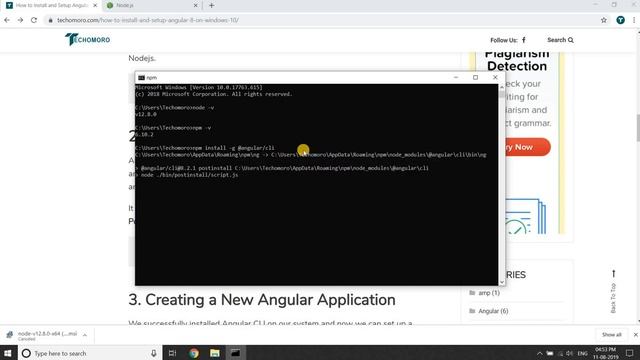Open the Chrome profile avatar
Image resolution: width=640 pixels, height=360 pixels.
pos(620,20)
